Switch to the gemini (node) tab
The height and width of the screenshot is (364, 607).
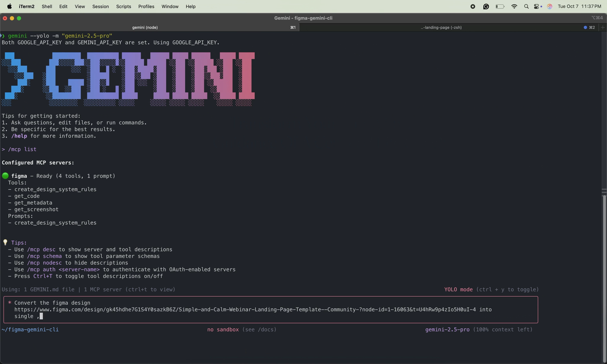click(x=144, y=27)
